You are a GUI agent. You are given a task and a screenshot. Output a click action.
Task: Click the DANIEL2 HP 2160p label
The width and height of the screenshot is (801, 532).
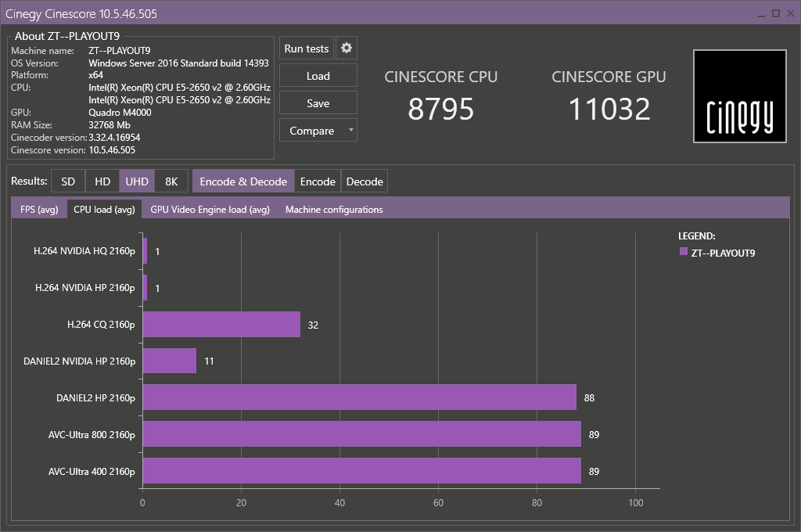[95, 397]
